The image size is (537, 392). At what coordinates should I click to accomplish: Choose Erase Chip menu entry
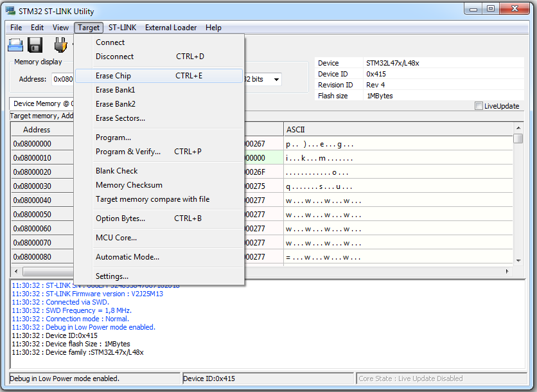pos(159,76)
